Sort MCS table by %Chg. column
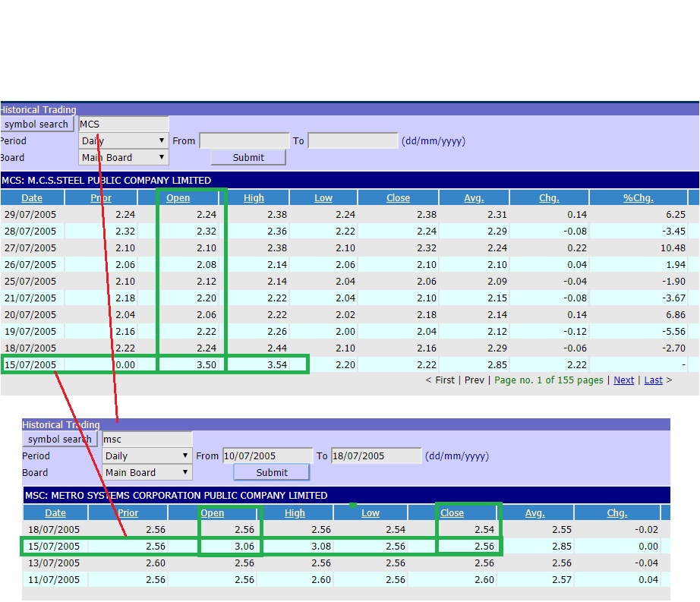The width and height of the screenshot is (700, 602). (639, 197)
